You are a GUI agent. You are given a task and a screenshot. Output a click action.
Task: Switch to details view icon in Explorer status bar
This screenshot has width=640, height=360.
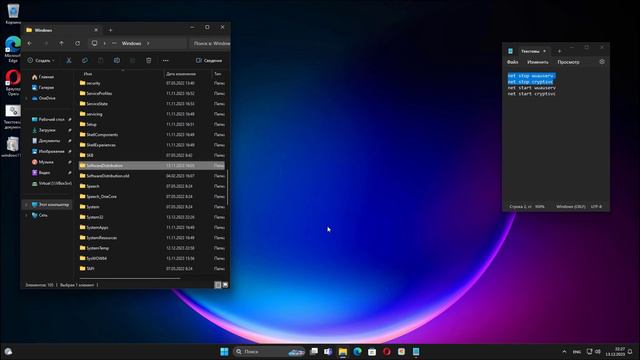point(218,285)
